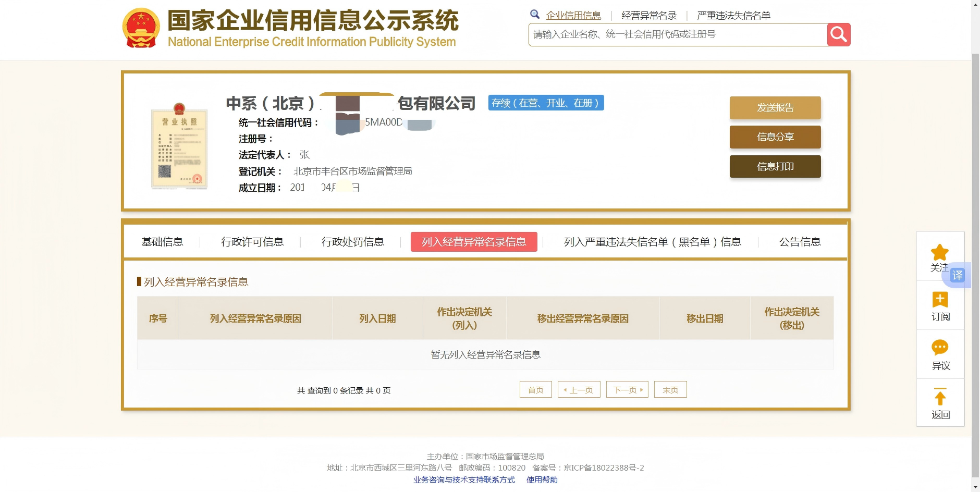Open the business license thumbnail image
This screenshot has height=492, width=980.
[179, 146]
